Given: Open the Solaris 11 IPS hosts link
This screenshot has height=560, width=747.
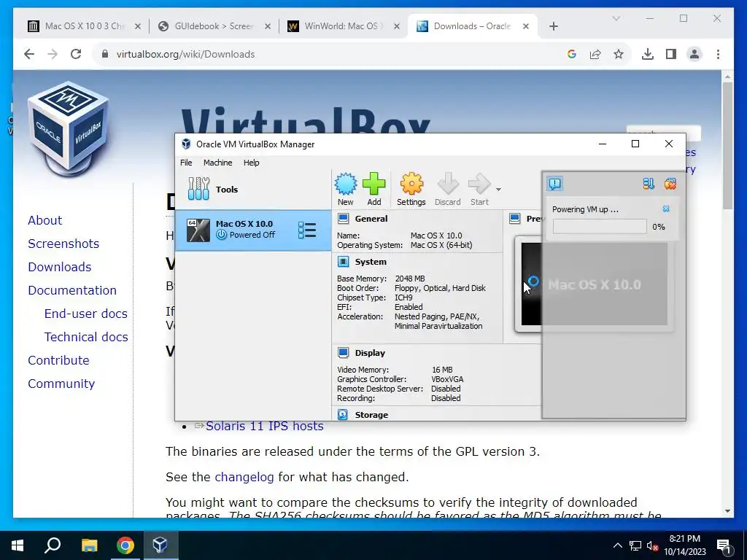Looking at the screenshot, I should tap(264, 426).
